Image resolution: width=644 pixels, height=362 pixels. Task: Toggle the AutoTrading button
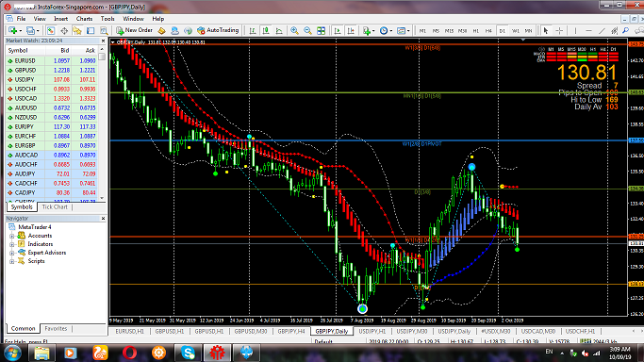(x=218, y=30)
